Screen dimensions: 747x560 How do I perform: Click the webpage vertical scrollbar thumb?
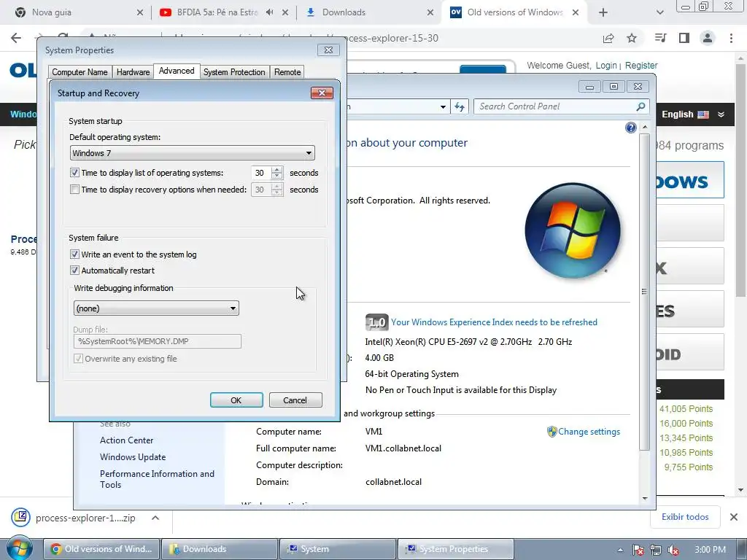pyautogui.click(x=740, y=180)
